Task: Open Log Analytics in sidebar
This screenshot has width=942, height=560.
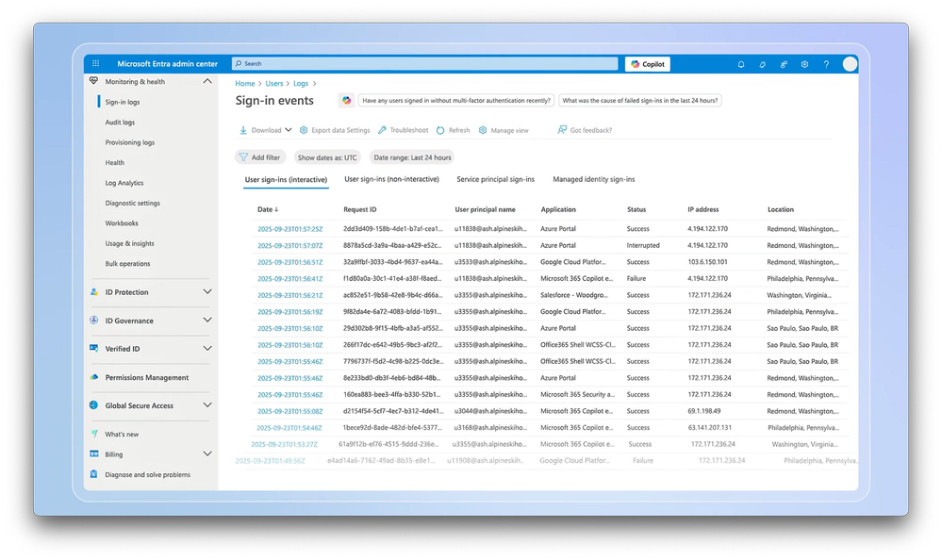Action: 124,183
